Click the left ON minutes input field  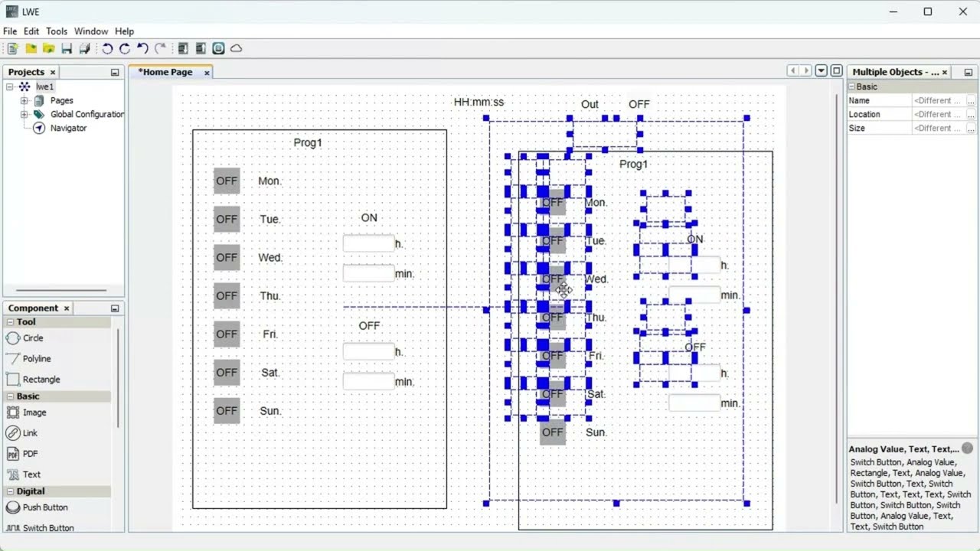[x=368, y=273]
